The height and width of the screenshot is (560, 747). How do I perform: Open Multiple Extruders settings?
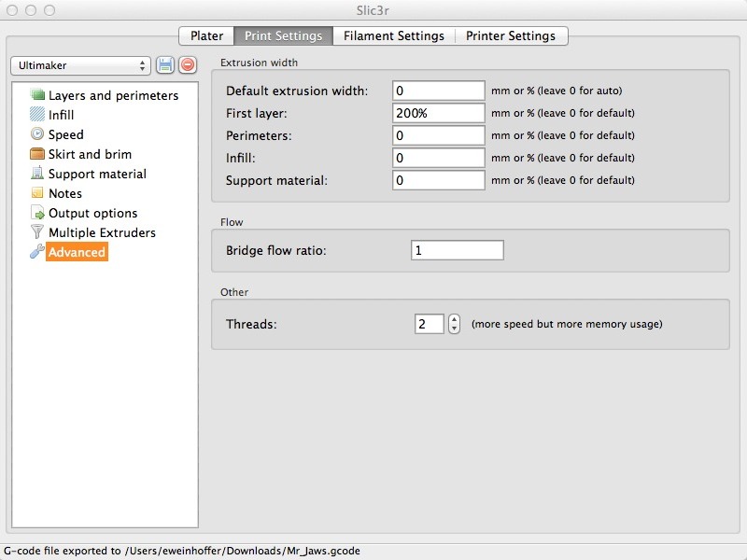click(102, 232)
